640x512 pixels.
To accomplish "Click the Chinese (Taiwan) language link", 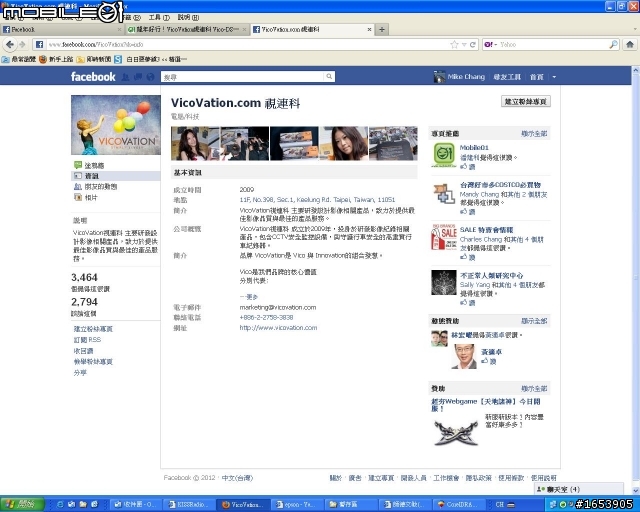I will [237, 478].
